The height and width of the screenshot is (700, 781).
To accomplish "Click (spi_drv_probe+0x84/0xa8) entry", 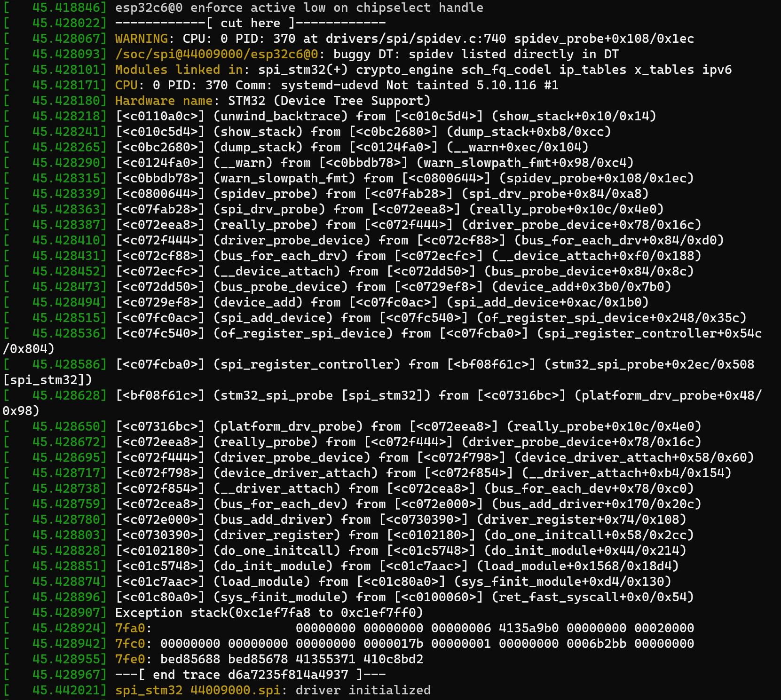I will (x=555, y=194).
